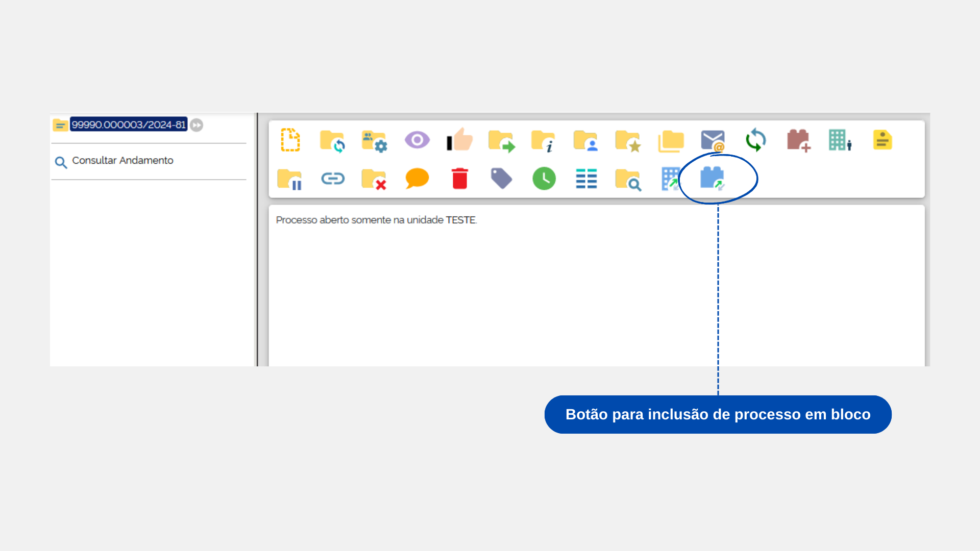Select process 99990.000003/2024-81 in the tree
Image resolution: width=980 pixels, height=551 pixels.
tap(129, 124)
